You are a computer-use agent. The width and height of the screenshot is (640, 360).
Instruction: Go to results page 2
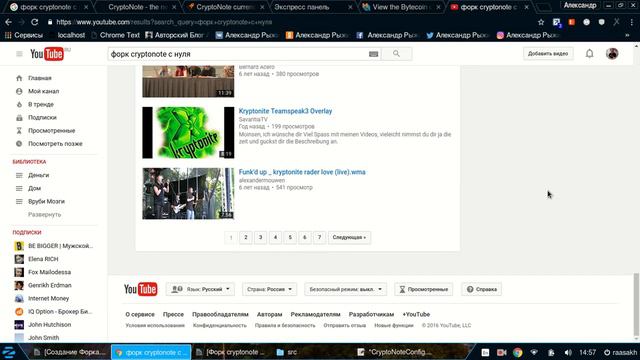[246, 237]
